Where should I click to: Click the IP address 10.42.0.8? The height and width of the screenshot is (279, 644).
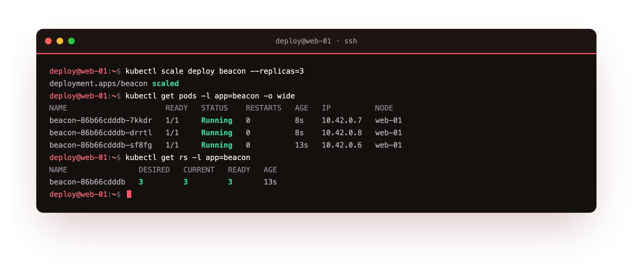pos(342,133)
